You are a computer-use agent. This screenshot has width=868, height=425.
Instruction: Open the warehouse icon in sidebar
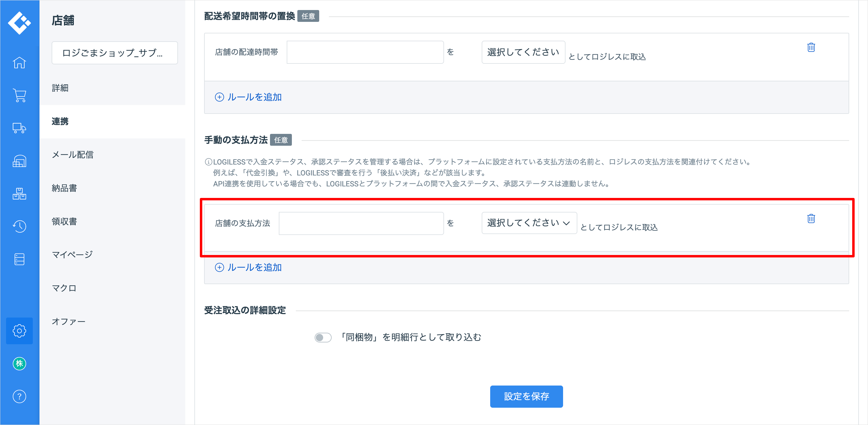(x=19, y=161)
